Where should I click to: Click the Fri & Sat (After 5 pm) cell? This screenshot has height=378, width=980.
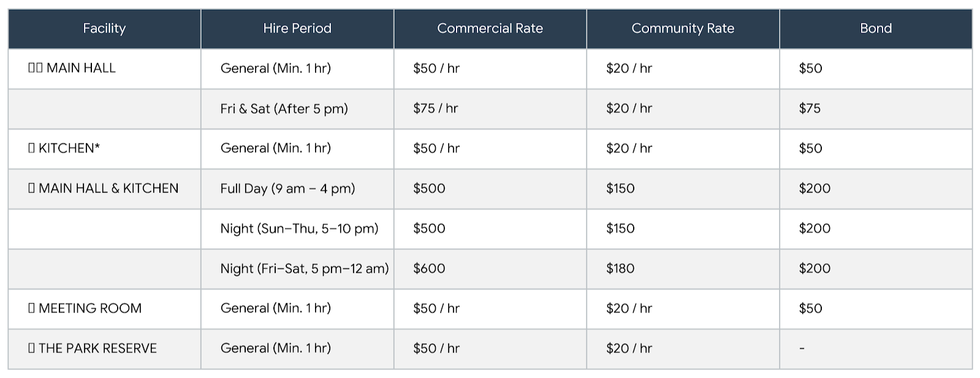pyautogui.click(x=284, y=108)
